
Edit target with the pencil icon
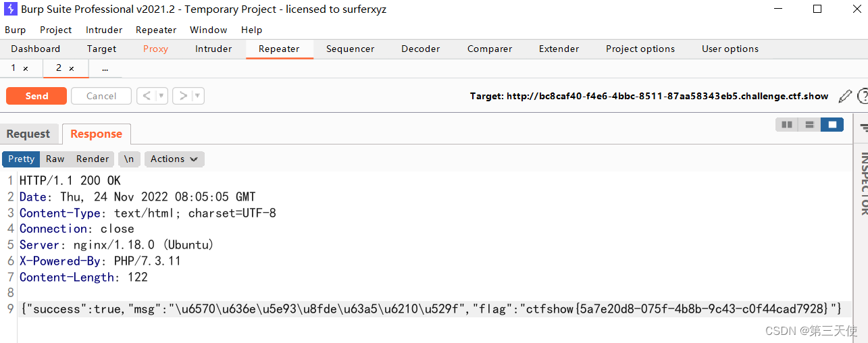tap(845, 96)
